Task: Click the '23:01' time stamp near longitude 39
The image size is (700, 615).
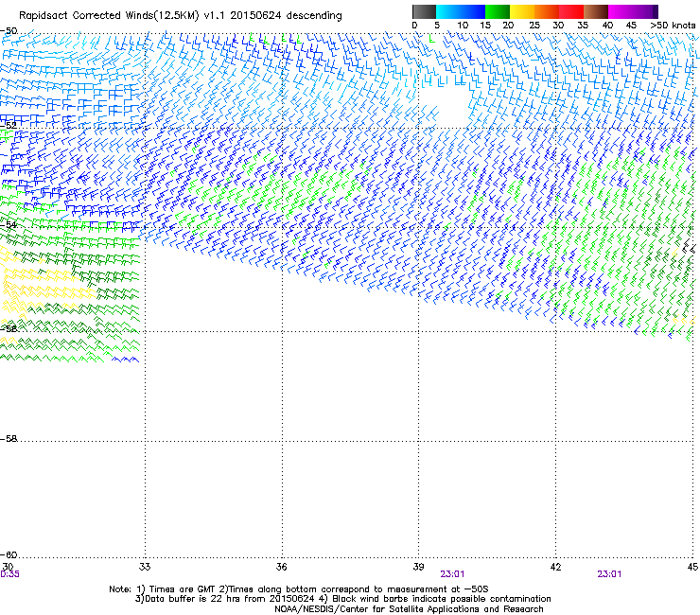Action: pos(452,574)
